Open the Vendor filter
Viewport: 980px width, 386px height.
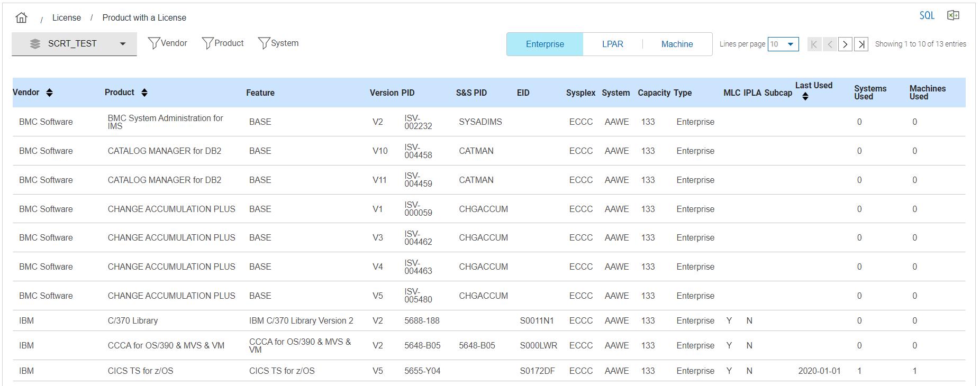pos(168,43)
